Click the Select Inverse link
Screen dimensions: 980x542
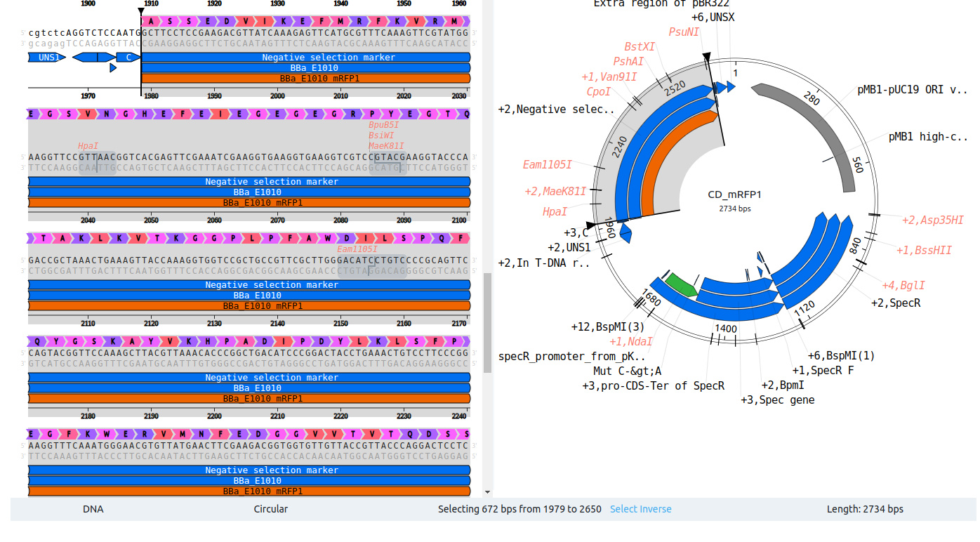(640, 509)
